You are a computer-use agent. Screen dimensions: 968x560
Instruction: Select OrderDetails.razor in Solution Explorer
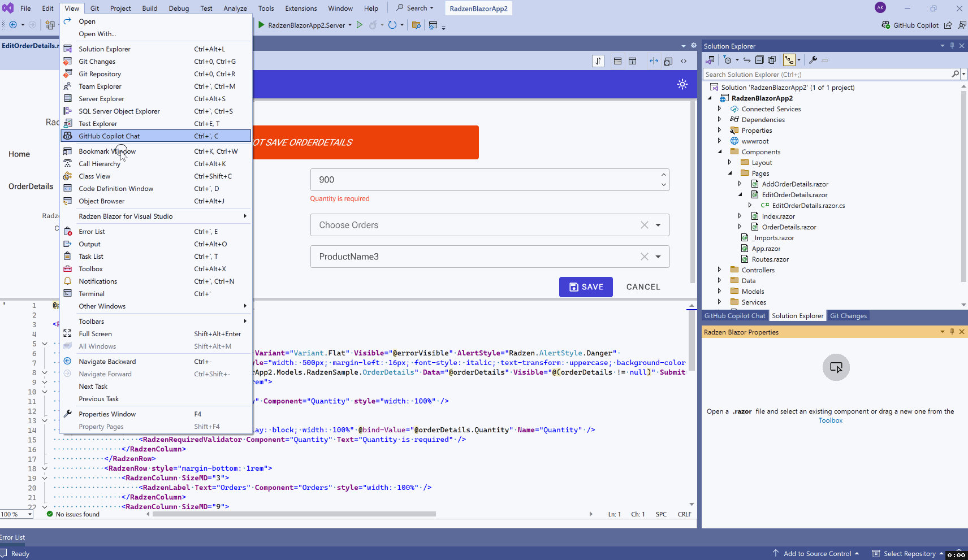(x=789, y=227)
